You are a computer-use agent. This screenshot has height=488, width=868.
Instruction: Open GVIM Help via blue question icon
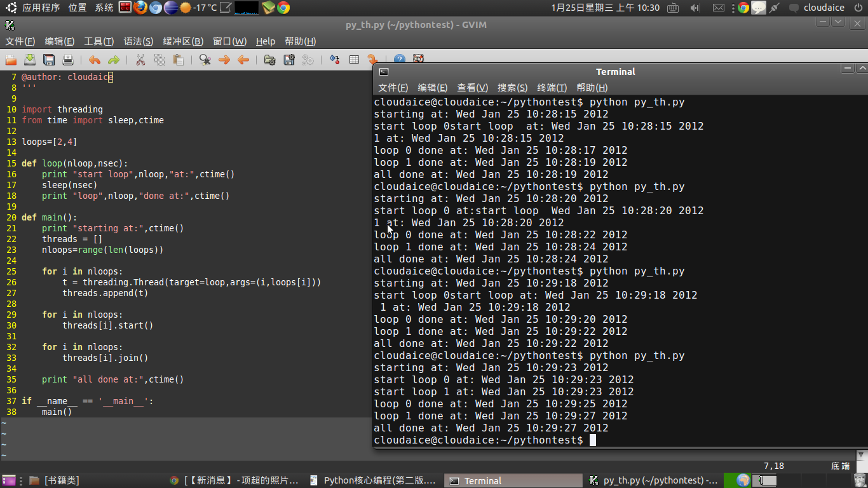click(x=399, y=60)
